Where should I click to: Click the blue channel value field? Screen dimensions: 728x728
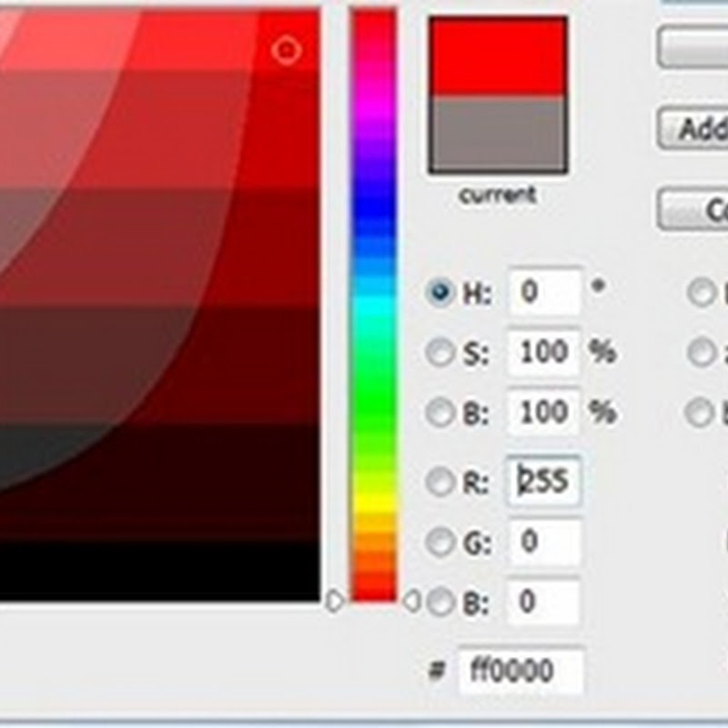coord(544,602)
